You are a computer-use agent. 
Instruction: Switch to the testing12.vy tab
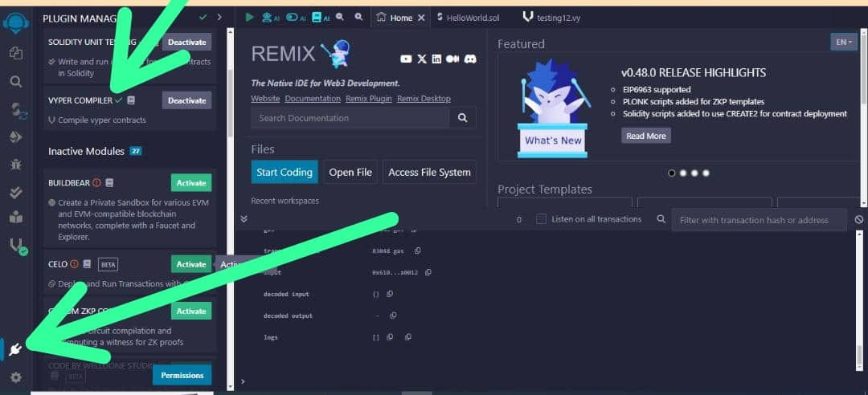[552, 18]
